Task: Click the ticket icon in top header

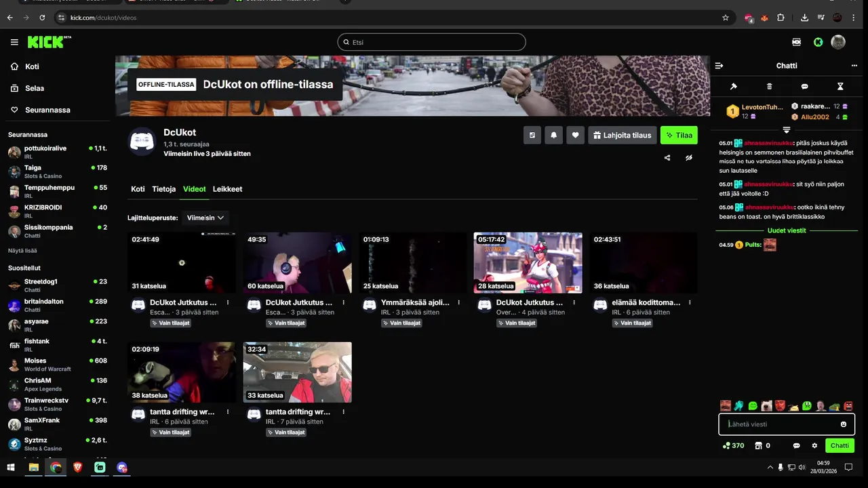Action: coord(796,42)
